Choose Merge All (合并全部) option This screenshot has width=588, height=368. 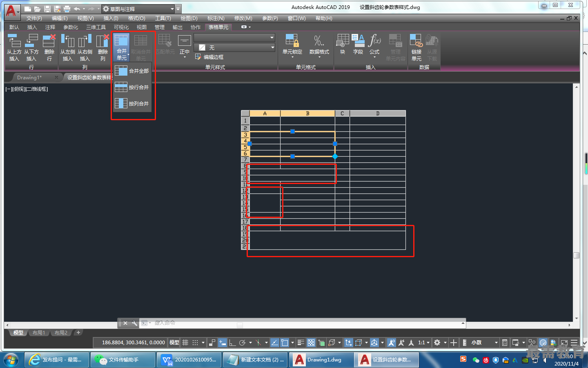coord(132,71)
